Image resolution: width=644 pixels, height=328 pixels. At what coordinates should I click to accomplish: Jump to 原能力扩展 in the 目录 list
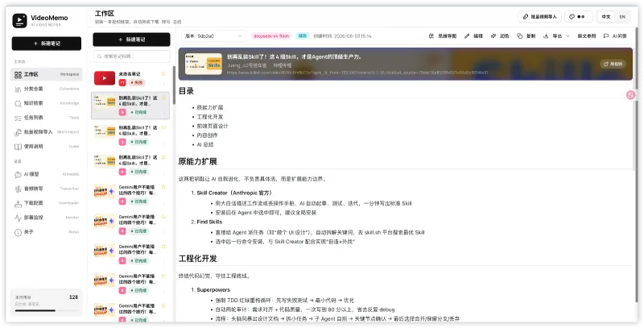coord(210,108)
